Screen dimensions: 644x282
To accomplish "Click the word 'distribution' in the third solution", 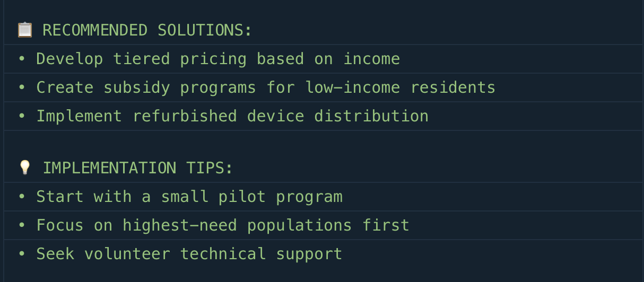I will pyautogui.click(x=371, y=116).
